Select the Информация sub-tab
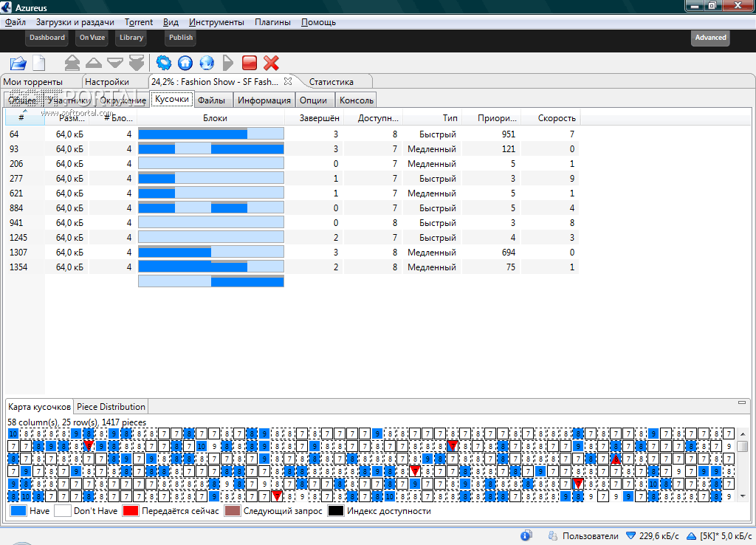Image resolution: width=756 pixels, height=545 pixels. (x=264, y=100)
